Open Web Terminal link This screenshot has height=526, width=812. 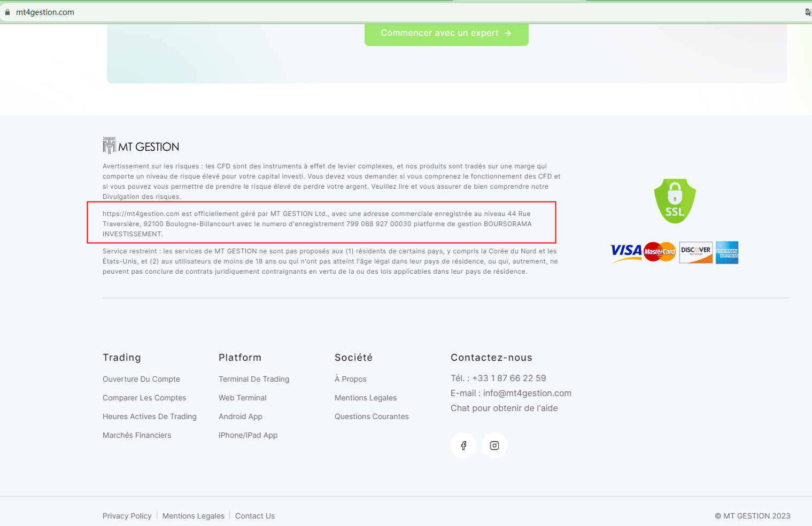[243, 398]
